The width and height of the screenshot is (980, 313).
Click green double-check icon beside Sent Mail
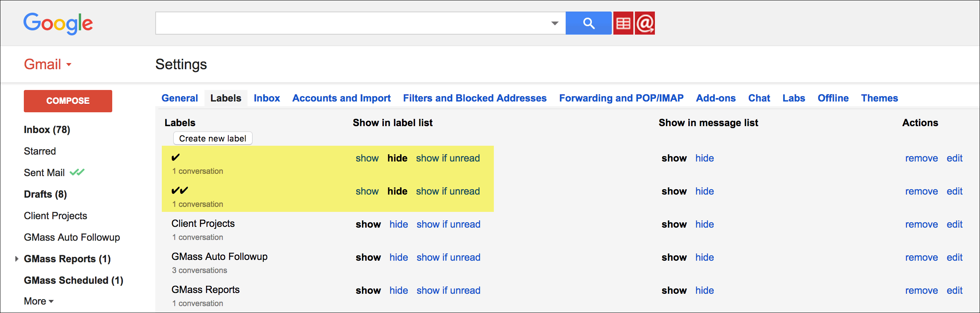77,172
